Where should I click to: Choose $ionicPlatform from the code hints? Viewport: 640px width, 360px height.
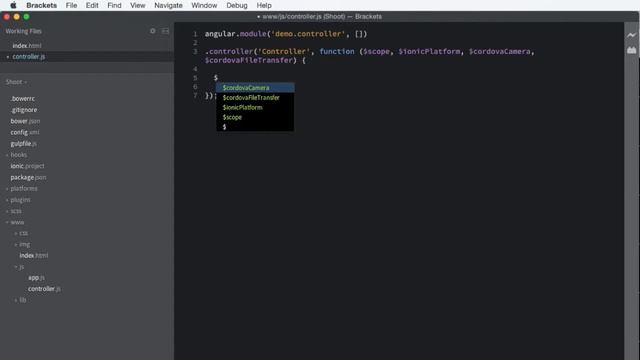click(255, 107)
